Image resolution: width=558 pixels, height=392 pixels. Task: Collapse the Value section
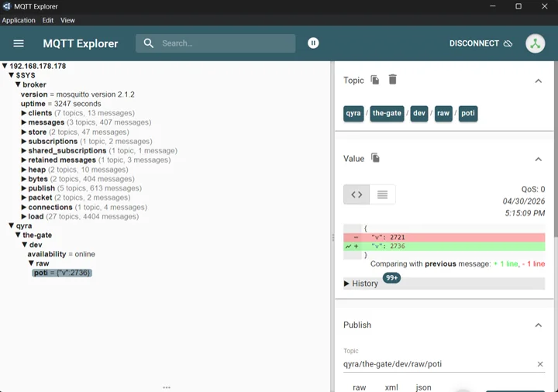(x=539, y=159)
